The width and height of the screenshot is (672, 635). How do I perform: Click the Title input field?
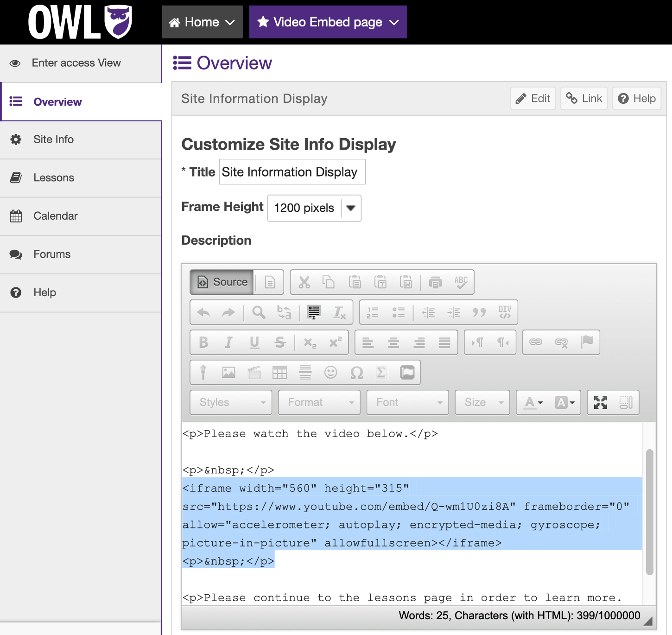coord(292,172)
